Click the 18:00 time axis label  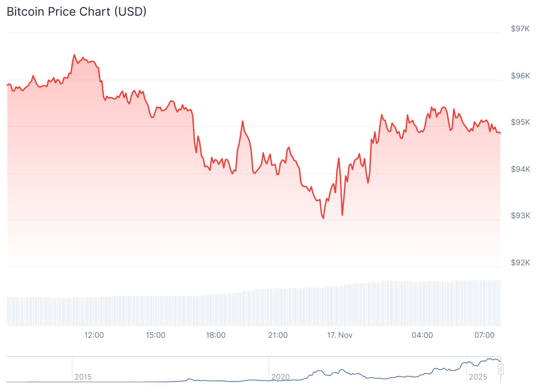(216, 335)
